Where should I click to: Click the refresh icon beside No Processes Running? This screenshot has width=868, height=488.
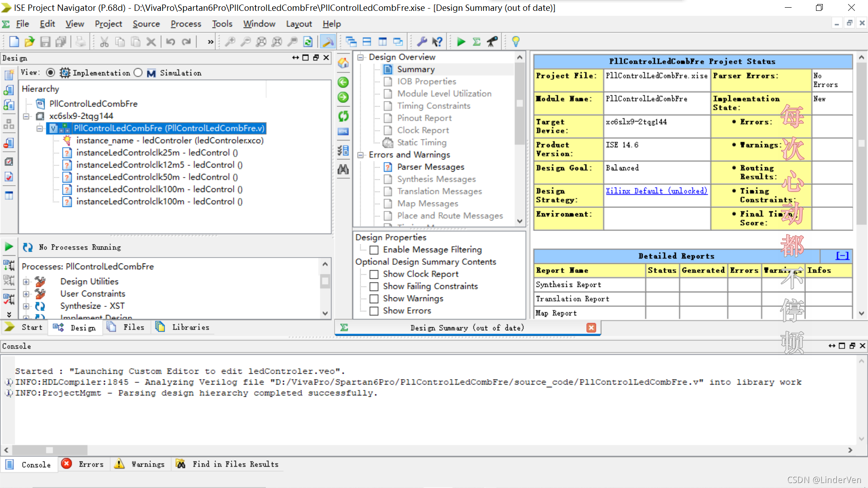tap(28, 247)
